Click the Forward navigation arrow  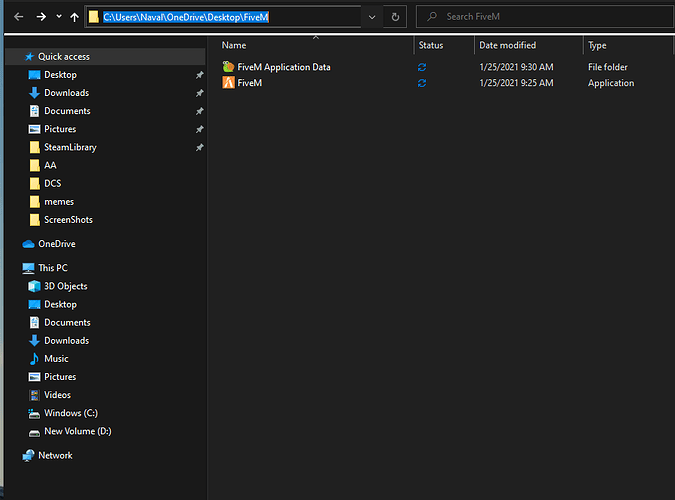(41, 17)
